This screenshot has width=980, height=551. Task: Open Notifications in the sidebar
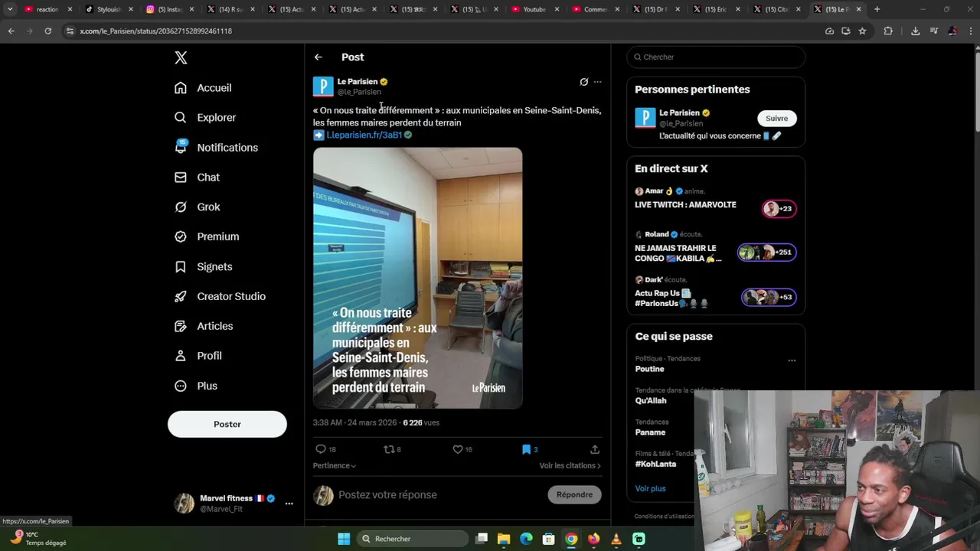click(216, 148)
